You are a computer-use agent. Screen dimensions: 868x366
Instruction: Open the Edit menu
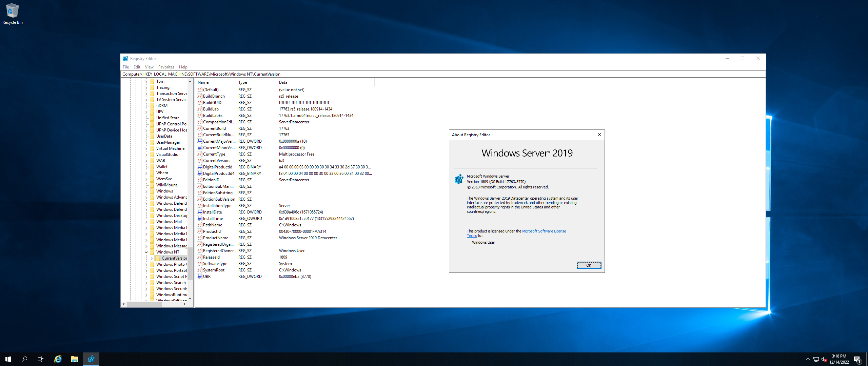137,67
